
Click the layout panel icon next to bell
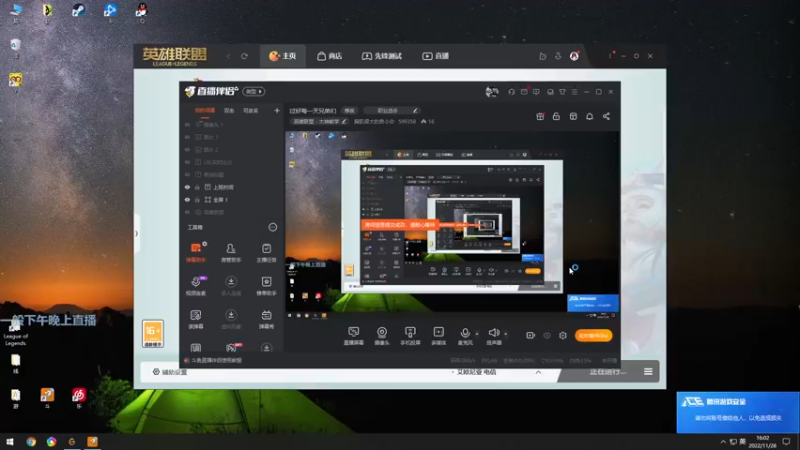(x=573, y=116)
